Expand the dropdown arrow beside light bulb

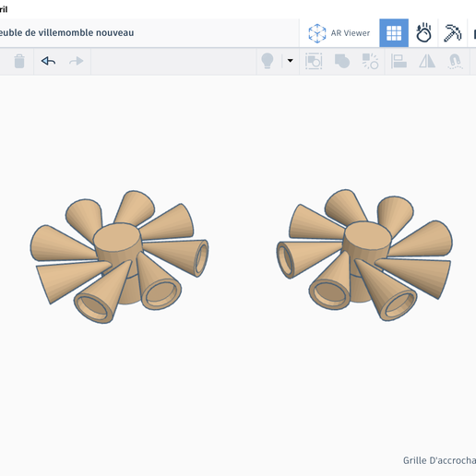click(x=290, y=61)
